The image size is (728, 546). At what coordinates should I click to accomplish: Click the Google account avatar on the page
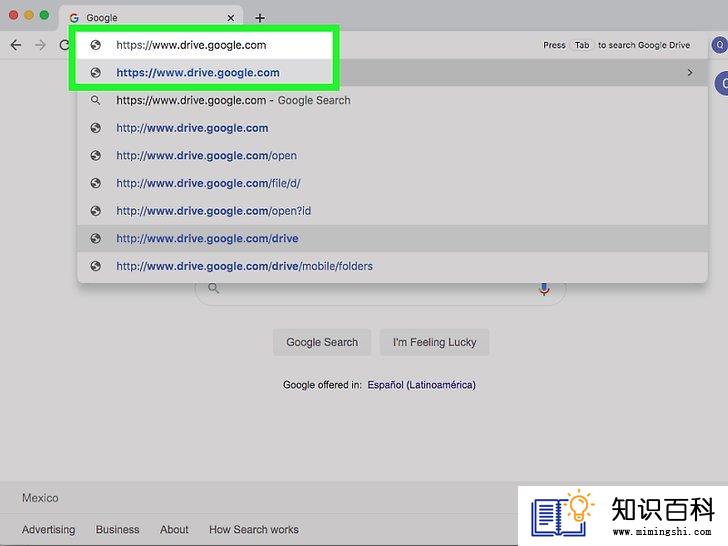click(722, 84)
